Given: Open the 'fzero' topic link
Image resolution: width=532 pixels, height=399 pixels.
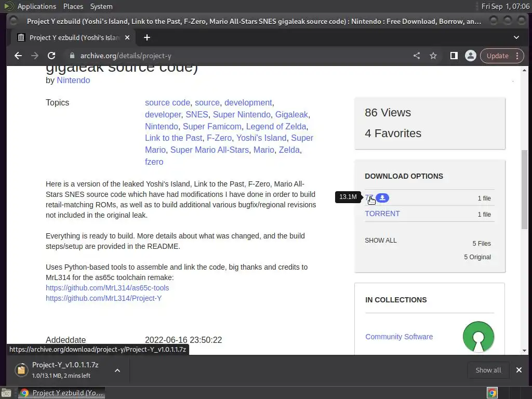Looking at the screenshot, I should (154, 162).
